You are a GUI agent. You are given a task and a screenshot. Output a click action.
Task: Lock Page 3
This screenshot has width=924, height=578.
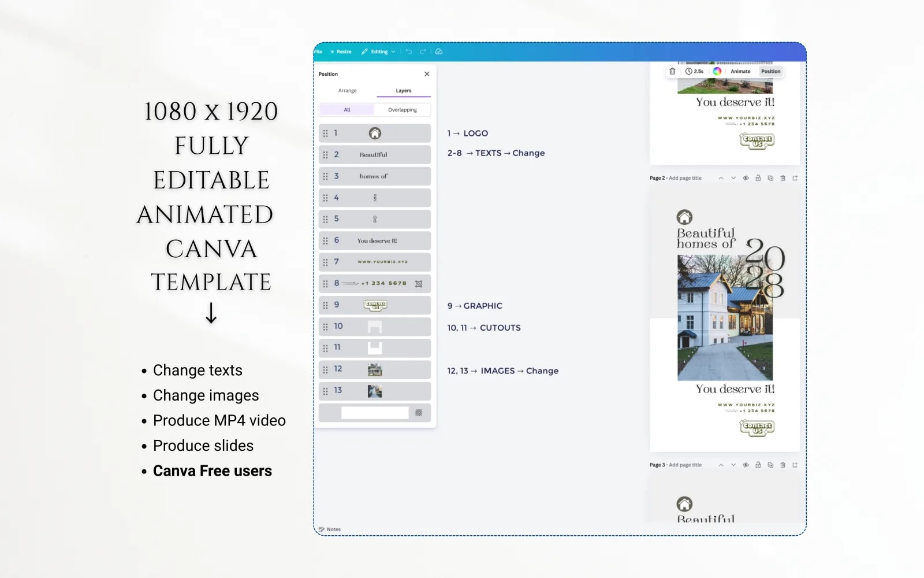(x=758, y=465)
